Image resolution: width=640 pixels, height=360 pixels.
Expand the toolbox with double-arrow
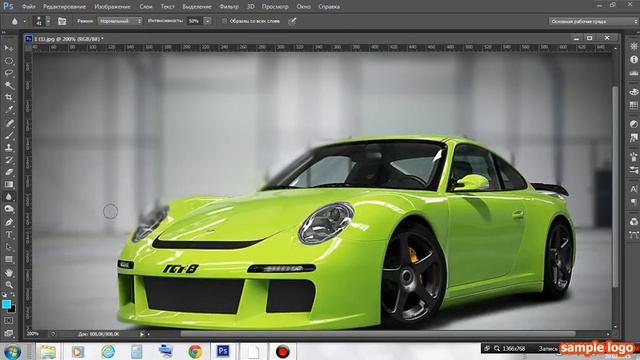tap(4, 32)
